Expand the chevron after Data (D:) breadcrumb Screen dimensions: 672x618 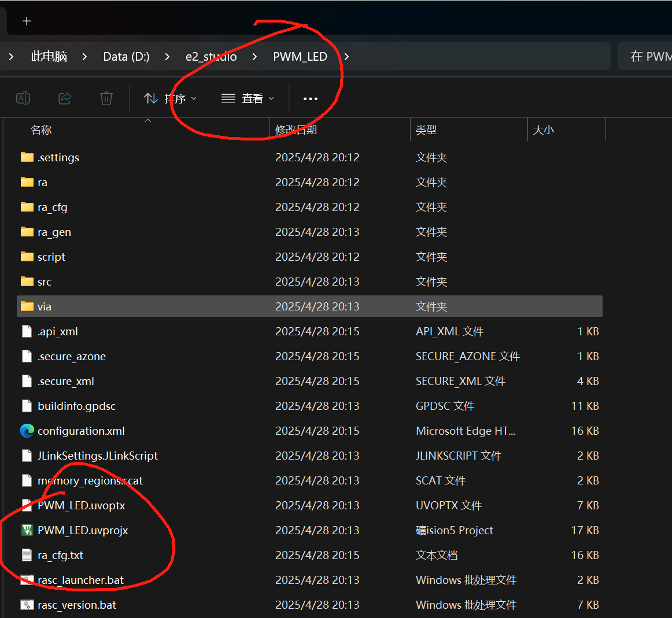point(167,57)
